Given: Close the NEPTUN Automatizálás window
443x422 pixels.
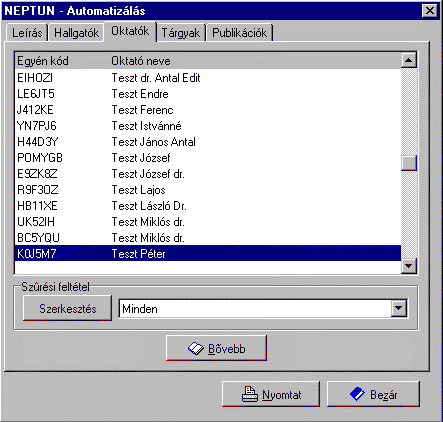Looking at the screenshot, I should coord(430,11).
